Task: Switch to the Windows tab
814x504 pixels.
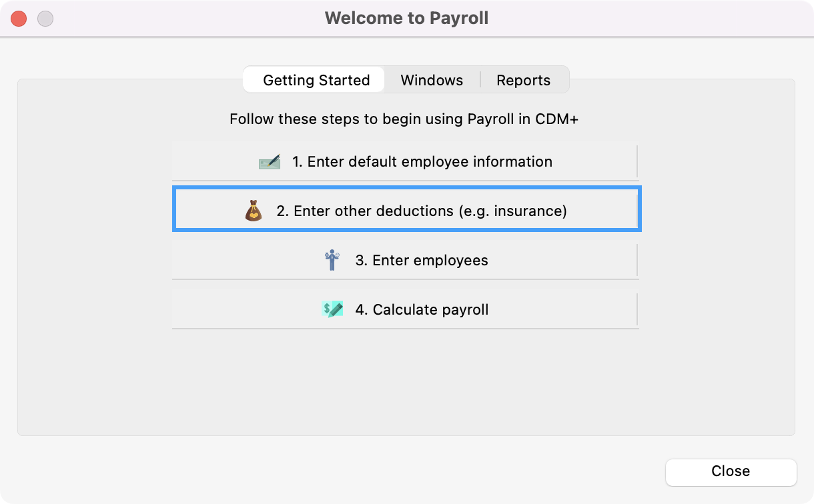Action: point(432,80)
